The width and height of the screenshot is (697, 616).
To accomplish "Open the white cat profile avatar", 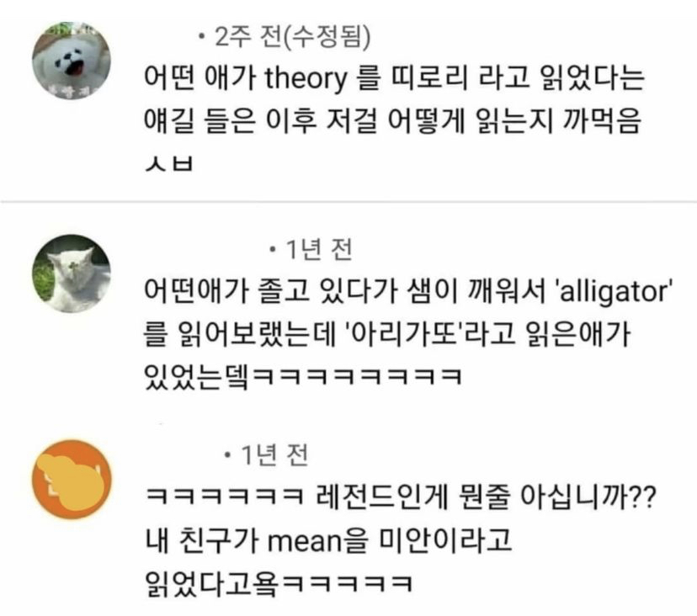I will (72, 273).
